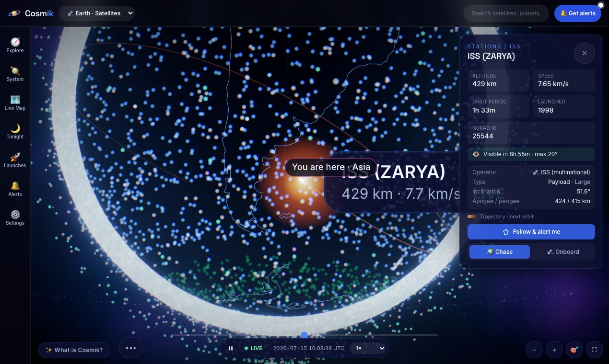Click the Payload · Large type value

point(569,182)
